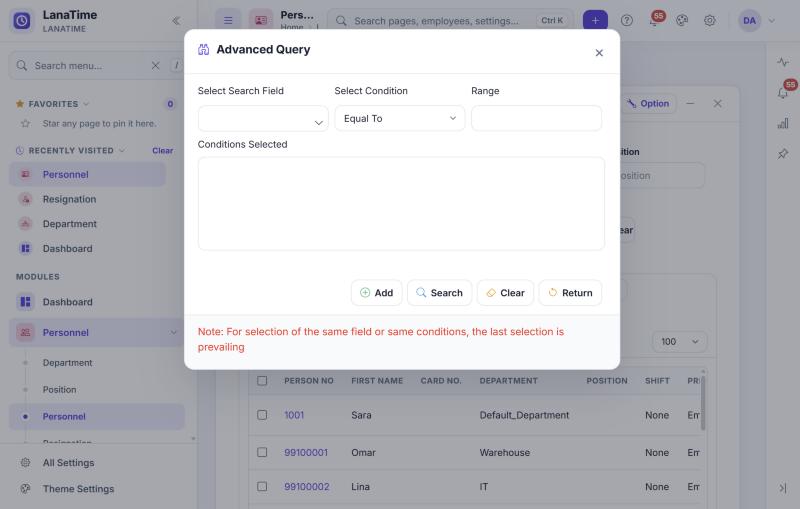Open the help question mark icon

tap(627, 20)
